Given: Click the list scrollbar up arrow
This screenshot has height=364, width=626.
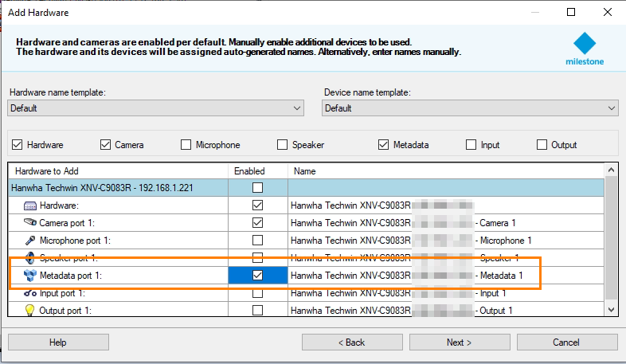Looking at the screenshot, I should (x=611, y=170).
